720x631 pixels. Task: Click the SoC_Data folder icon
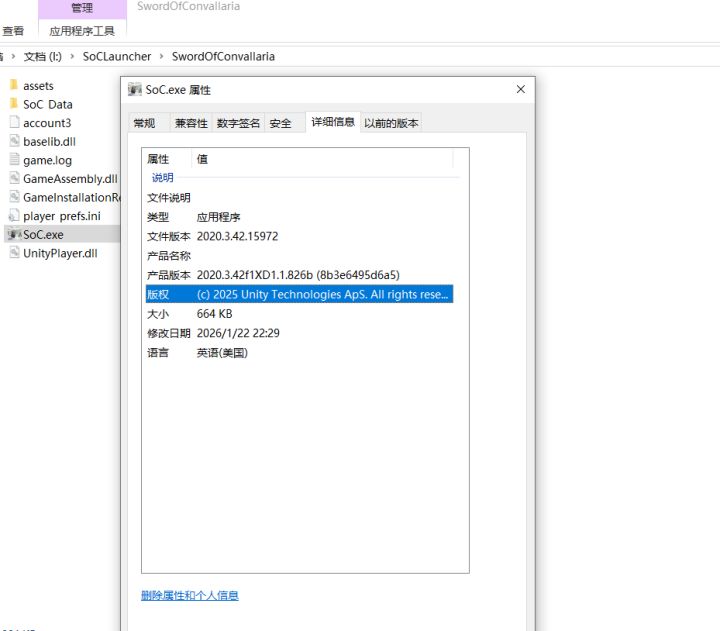14,104
